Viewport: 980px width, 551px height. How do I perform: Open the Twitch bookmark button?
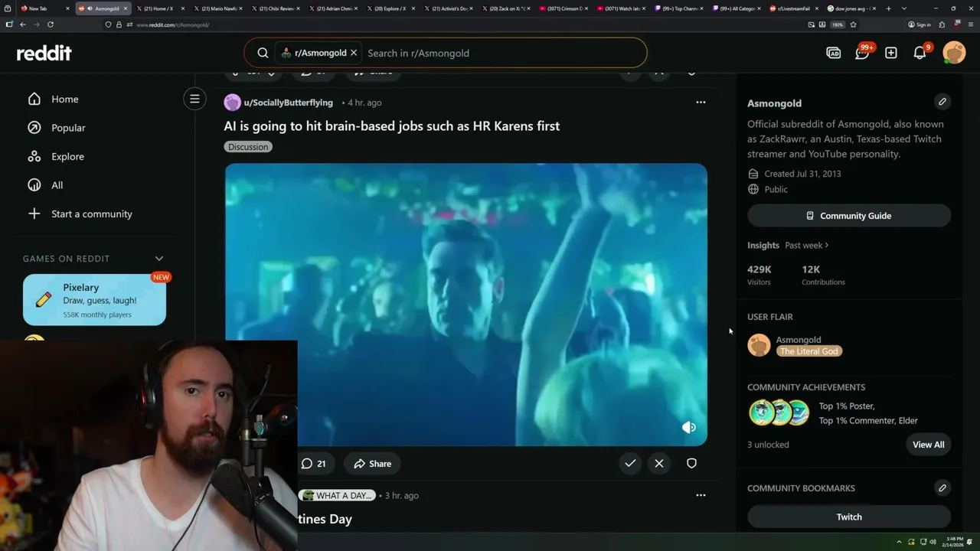tap(849, 517)
